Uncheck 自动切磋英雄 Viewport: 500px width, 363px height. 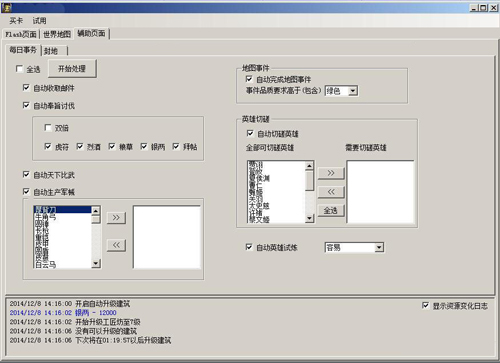click(x=250, y=133)
